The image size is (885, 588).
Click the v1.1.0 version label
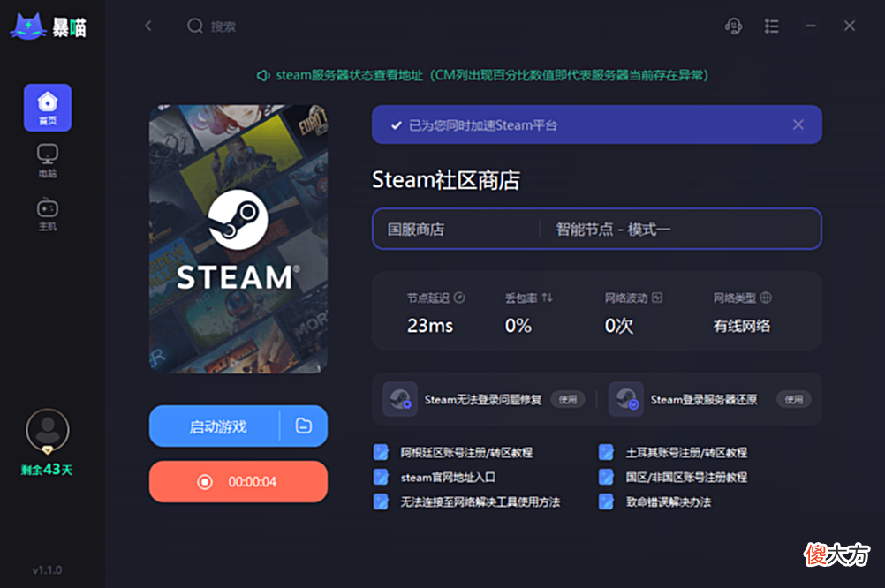(47, 570)
